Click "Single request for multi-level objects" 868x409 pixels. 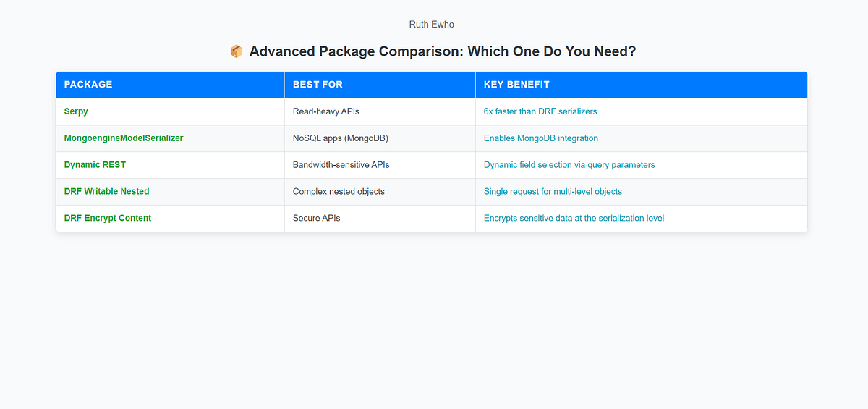(553, 192)
